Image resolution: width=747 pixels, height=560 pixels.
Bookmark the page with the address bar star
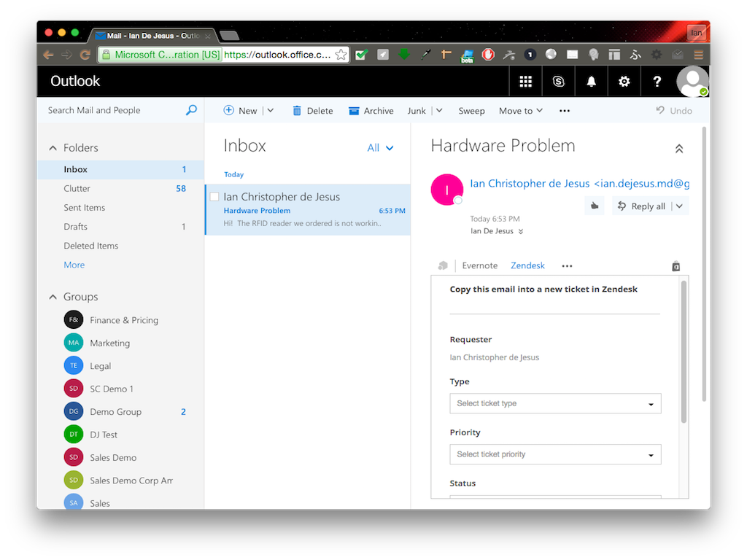340,54
